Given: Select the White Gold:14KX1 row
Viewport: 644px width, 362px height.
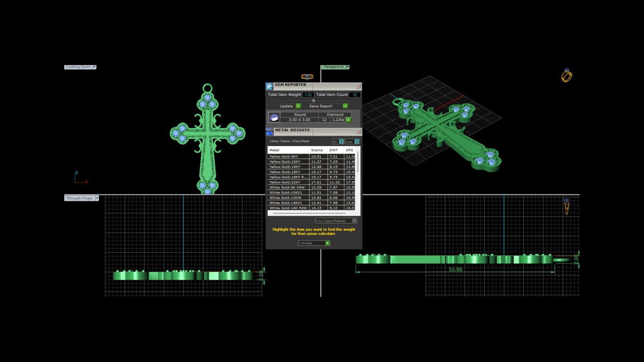Looking at the screenshot, I should tap(312, 203).
